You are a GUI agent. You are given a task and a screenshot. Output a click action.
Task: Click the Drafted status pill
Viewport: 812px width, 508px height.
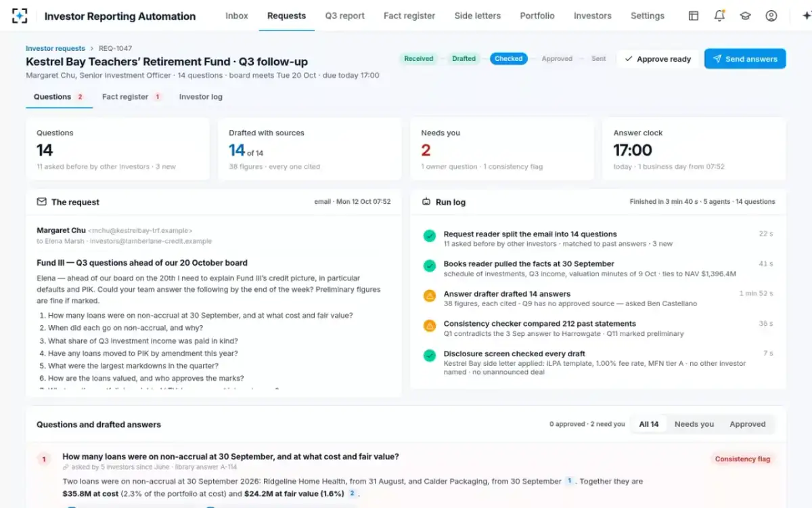[464, 59]
